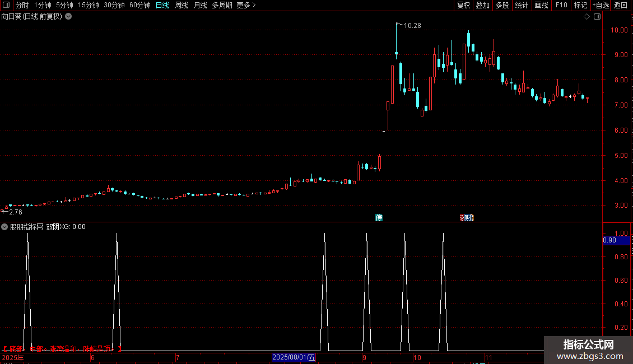This screenshot has height=364, width=633.
Task: Click the 2025年 label on the date axis
Action: pos(13,357)
